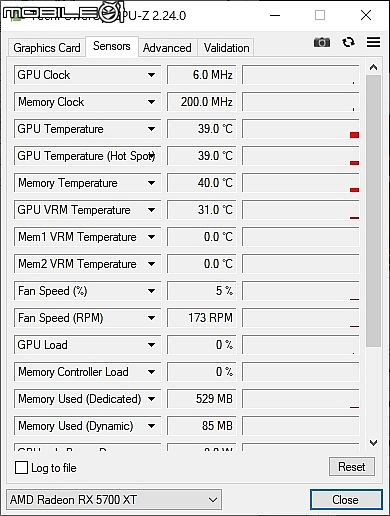Open the hamburger menu icon
Image resolution: width=390 pixels, height=516 pixels.
pos(373,42)
